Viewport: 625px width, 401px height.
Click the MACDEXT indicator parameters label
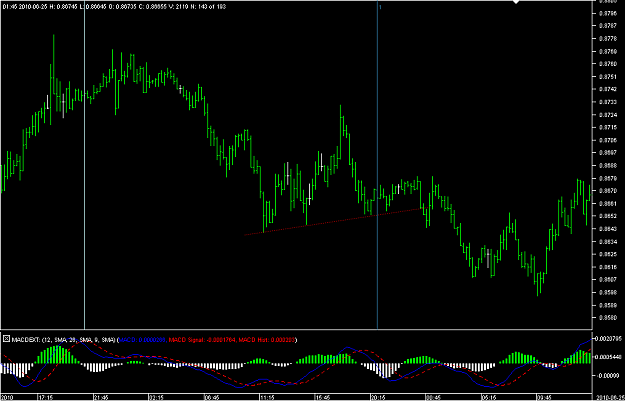click(x=64, y=340)
